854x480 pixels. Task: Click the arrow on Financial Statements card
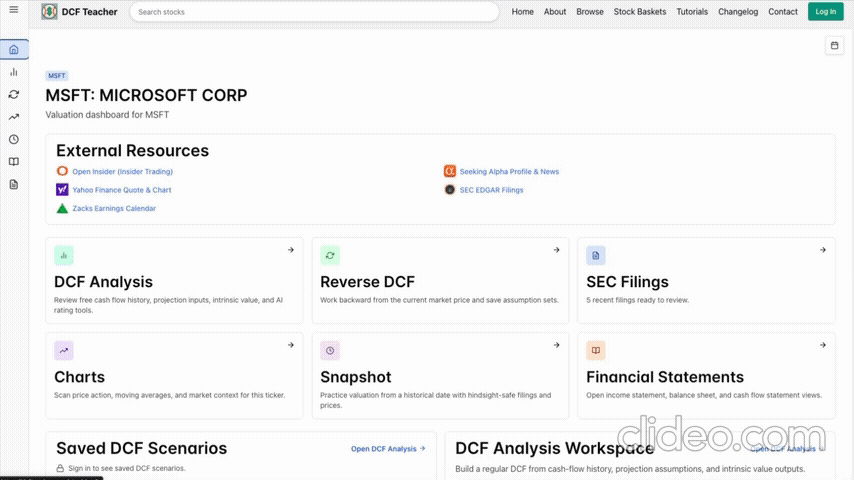[x=823, y=345]
